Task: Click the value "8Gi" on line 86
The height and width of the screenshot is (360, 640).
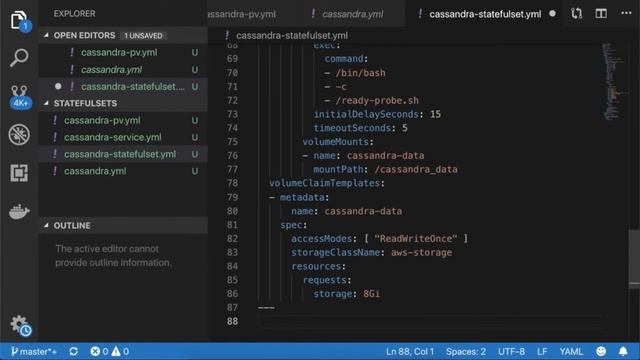Action: [x=371, y=294]
